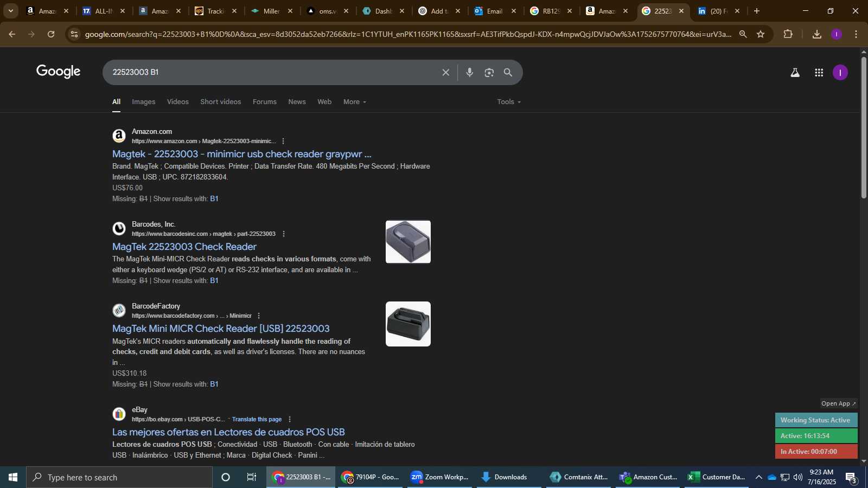This screenshot has width=868, height=488.
Task: Show hidden system tray icons
Action: [758, 477]
